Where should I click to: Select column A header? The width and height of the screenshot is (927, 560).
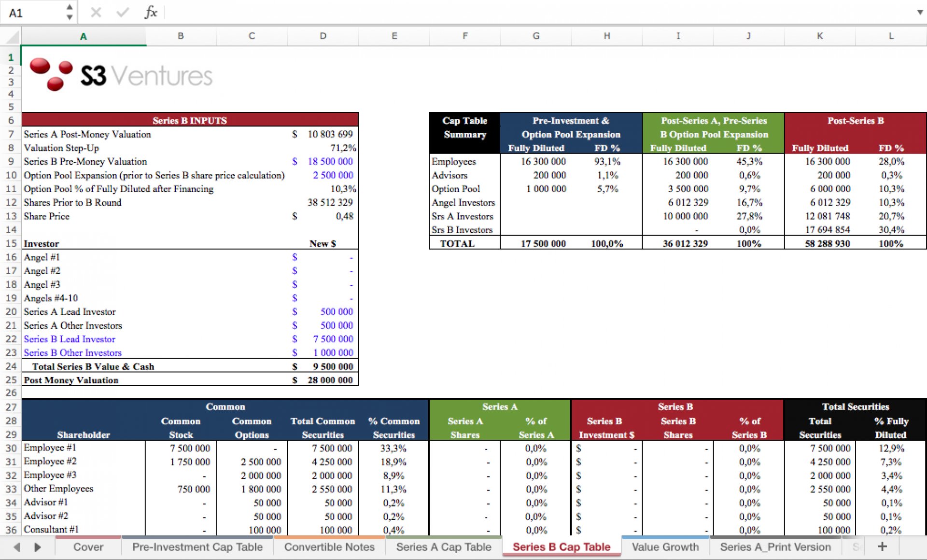click(84, 36)
